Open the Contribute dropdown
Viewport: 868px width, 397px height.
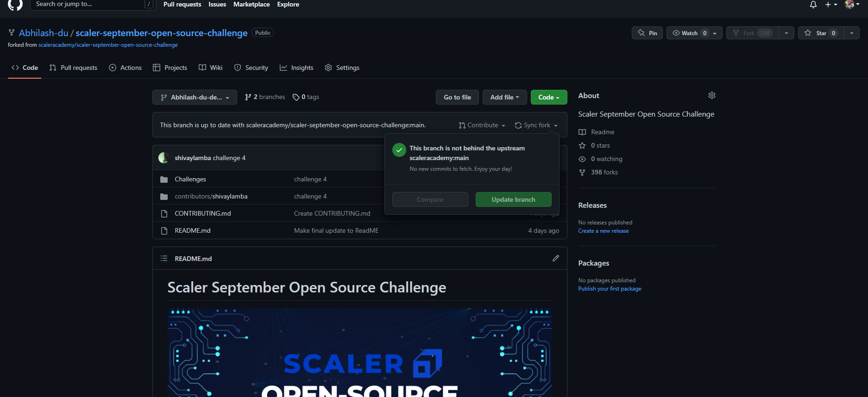pos(482,125)
